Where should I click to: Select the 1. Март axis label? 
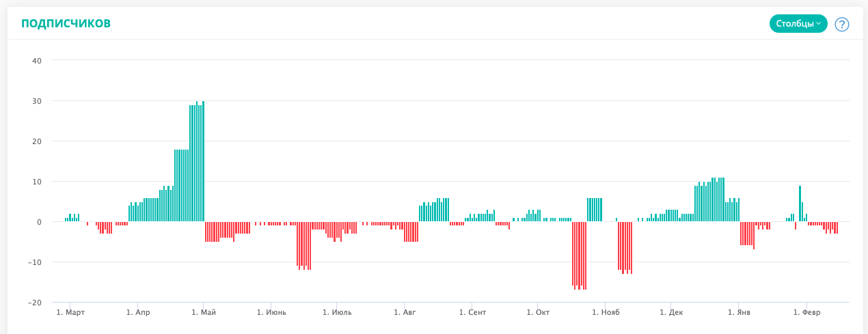[70, 312]
